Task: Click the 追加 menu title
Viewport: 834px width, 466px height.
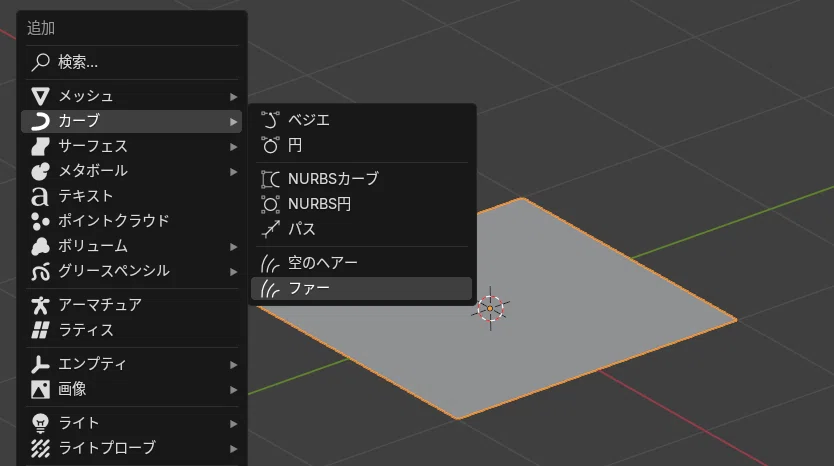Action: (x=41, y=28)
